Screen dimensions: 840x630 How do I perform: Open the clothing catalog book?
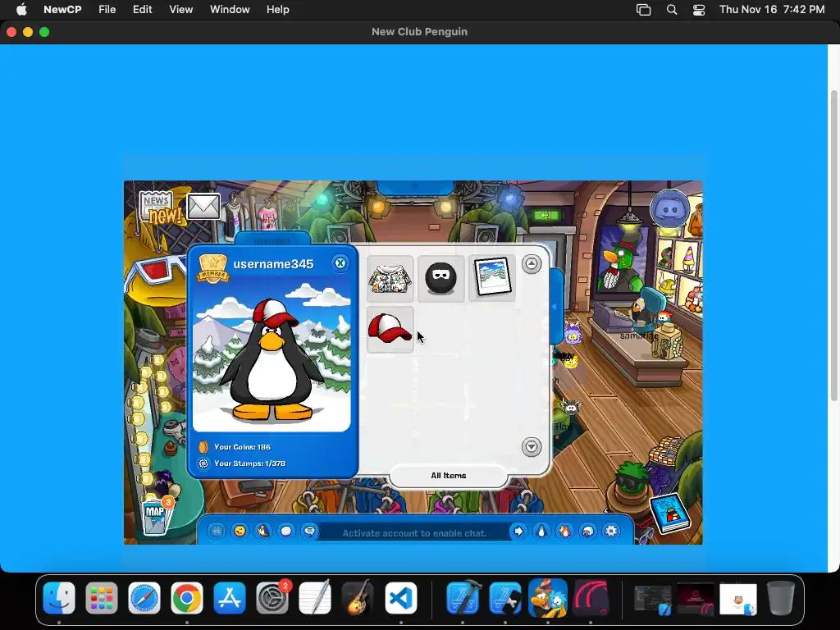click(669, 514)
